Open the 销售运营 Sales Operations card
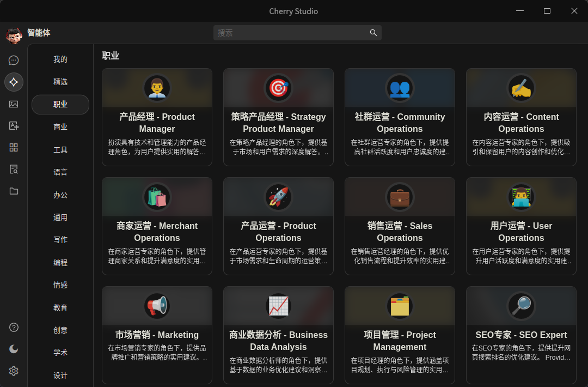Viewport: 588px width, 387px height. (400, 226)
